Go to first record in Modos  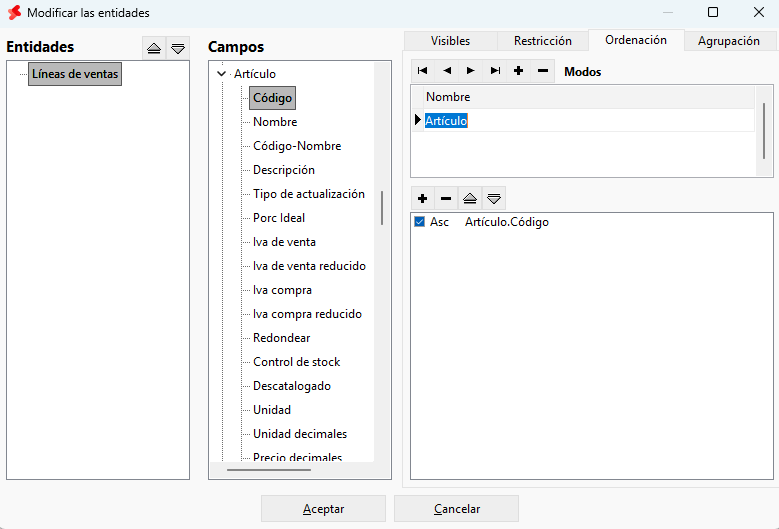pos(423,71)
